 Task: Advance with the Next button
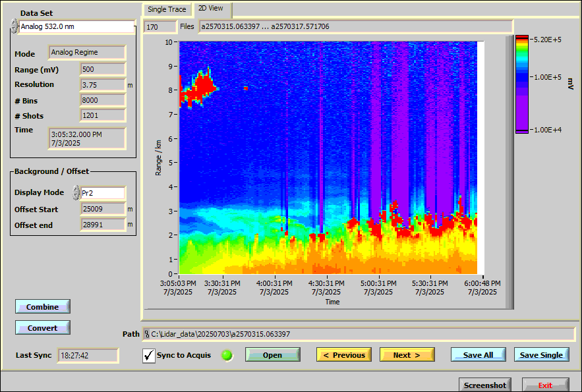407,355
